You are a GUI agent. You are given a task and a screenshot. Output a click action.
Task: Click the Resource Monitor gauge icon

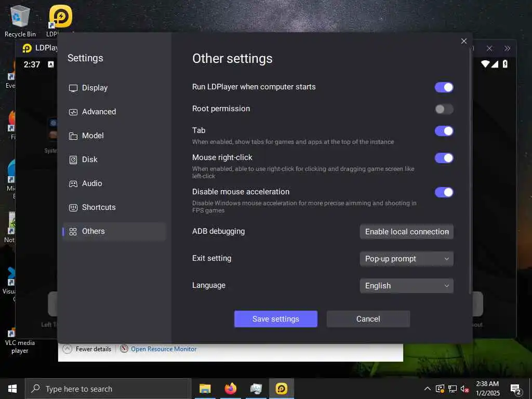(124, 349)
